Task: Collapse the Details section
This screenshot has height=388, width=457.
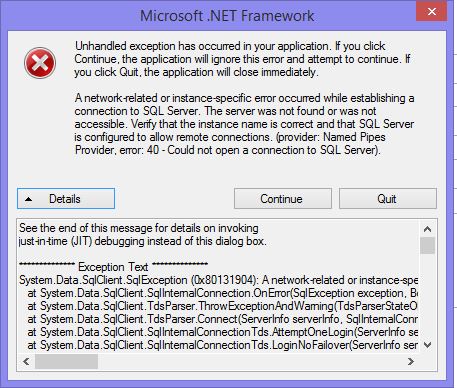Action: 66,199
